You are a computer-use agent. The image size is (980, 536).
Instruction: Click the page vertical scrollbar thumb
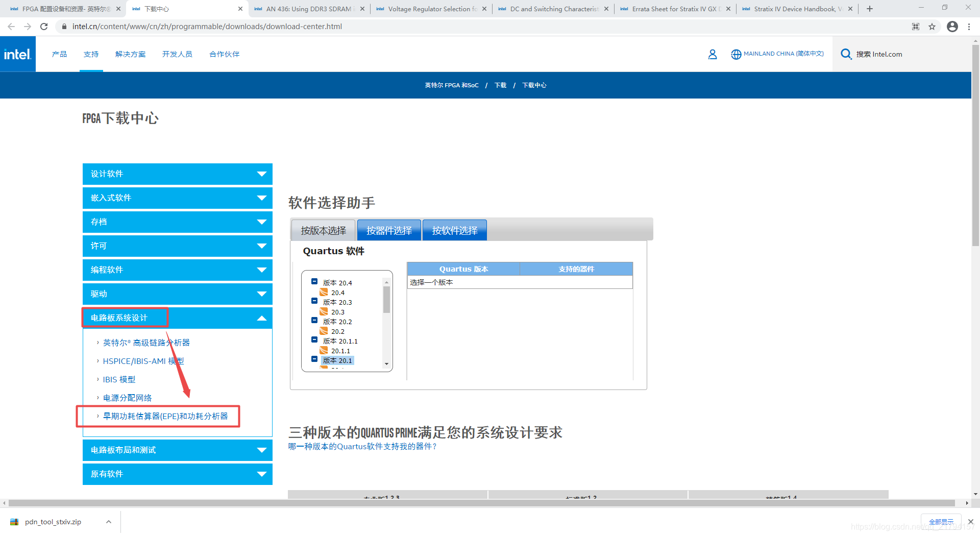click(x=975, y=145)
